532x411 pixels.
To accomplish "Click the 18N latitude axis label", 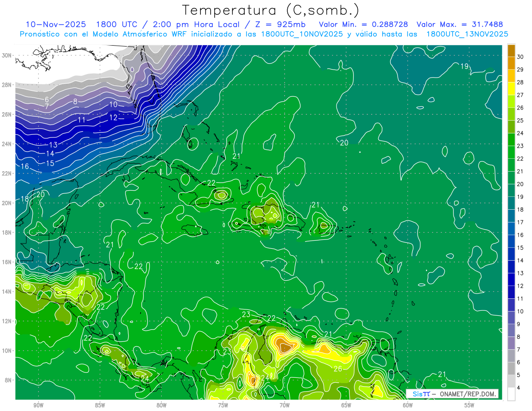I will 7,232.
